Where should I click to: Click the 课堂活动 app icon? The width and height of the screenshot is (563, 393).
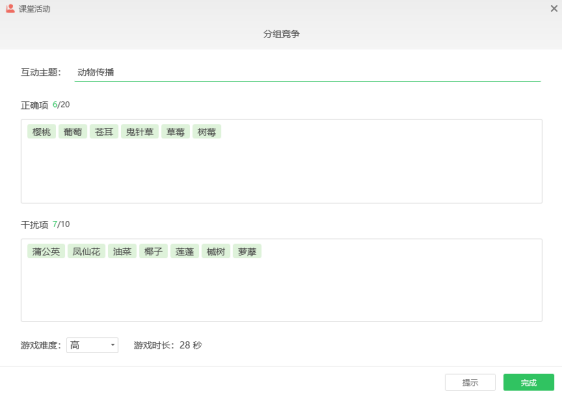10,8
